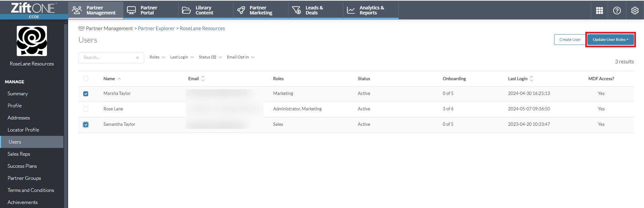
Task: Click the Leads & Deals funnel icon
Action: (x=296, y=10)
